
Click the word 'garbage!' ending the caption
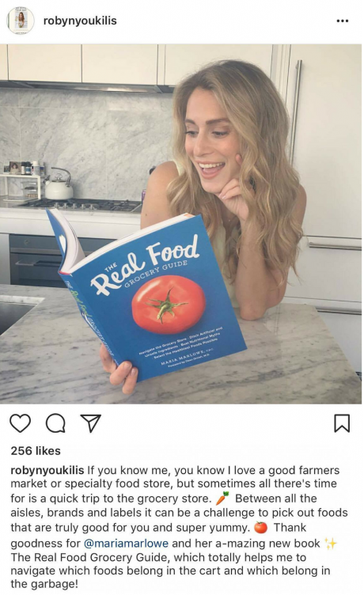point(55,584)
